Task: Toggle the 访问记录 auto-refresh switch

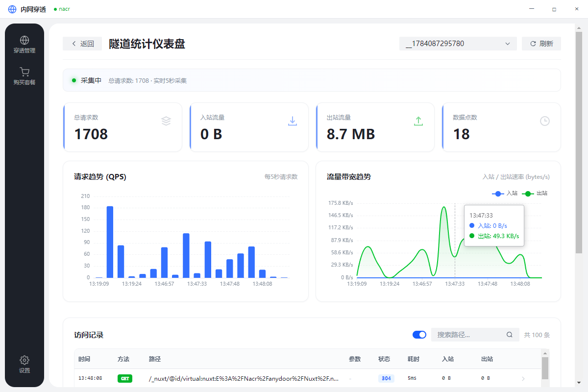Action: tap(419, 335)
